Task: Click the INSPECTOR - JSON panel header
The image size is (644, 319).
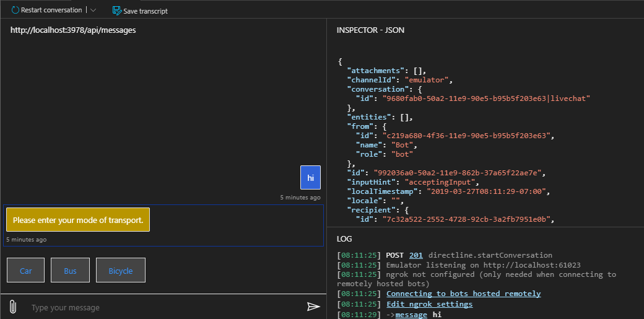Action: [x=370, y=30]
